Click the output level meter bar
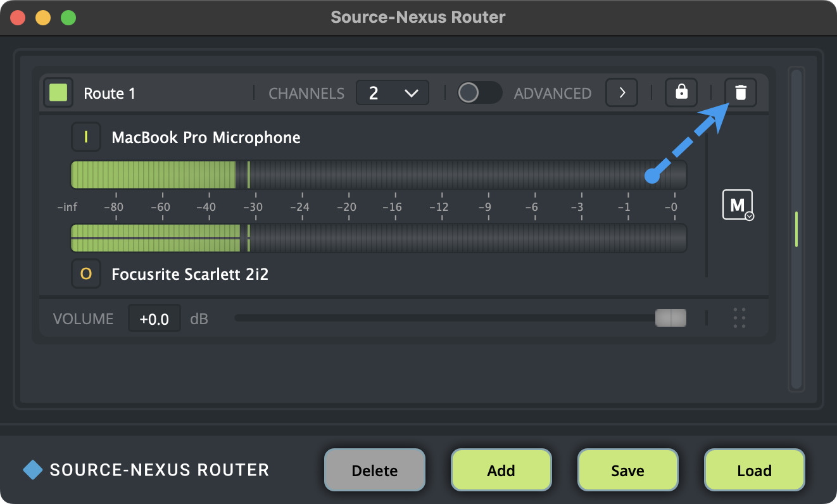This screenshot has width=837, height=504. pyautogui.click(x=379, y=238)
